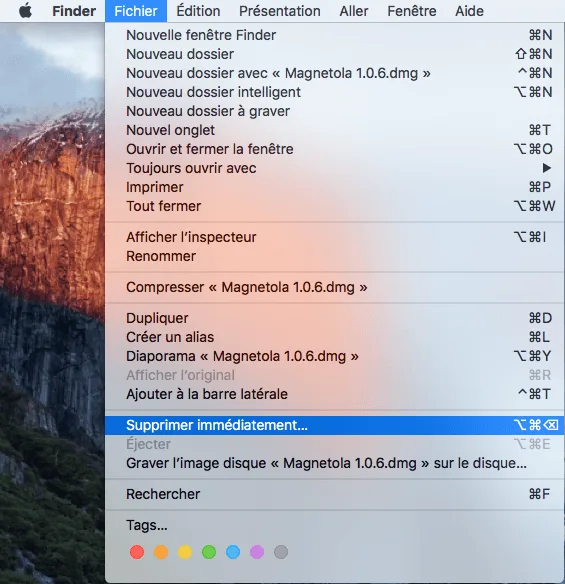This screenshot has height=584, width=565.
Task: Choose Diaporama « Magnetola 1.0.6.dmg »
Action: click(334, 356)
